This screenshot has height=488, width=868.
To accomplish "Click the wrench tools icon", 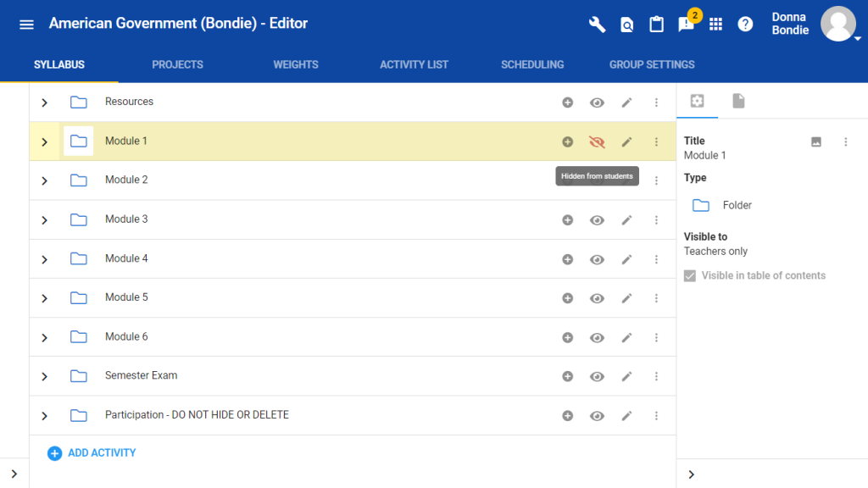I will pos(598,24).
